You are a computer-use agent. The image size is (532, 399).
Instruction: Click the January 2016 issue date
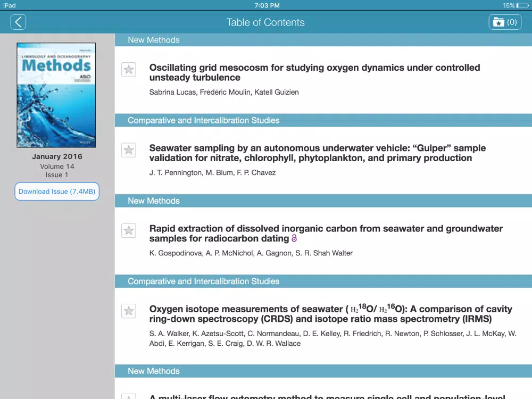(57, 156)
